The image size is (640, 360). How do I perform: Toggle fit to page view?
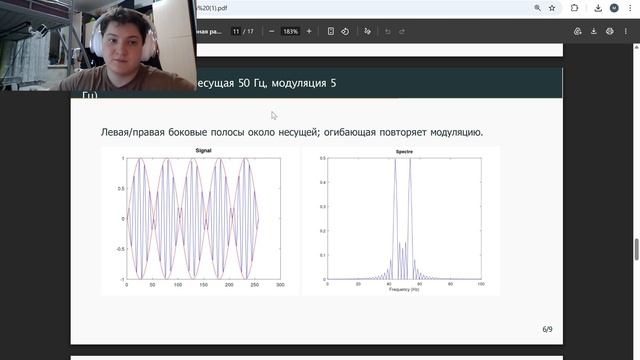pos(331,31)
